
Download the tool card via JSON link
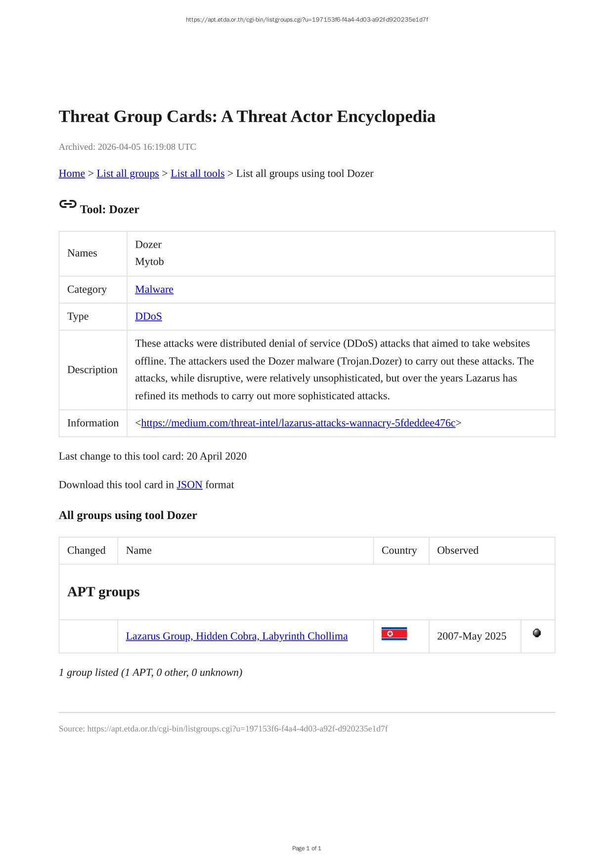pyautogui.click(x=189, y=485)
